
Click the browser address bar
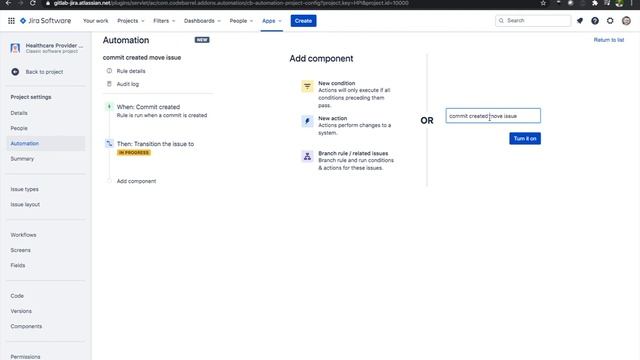(231, 3)
